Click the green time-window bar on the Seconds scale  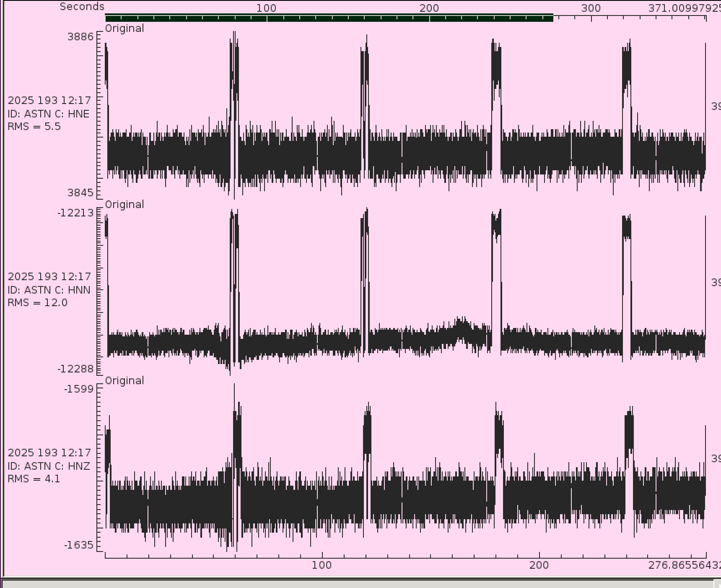pyautogui.click(x=329, y=18)
